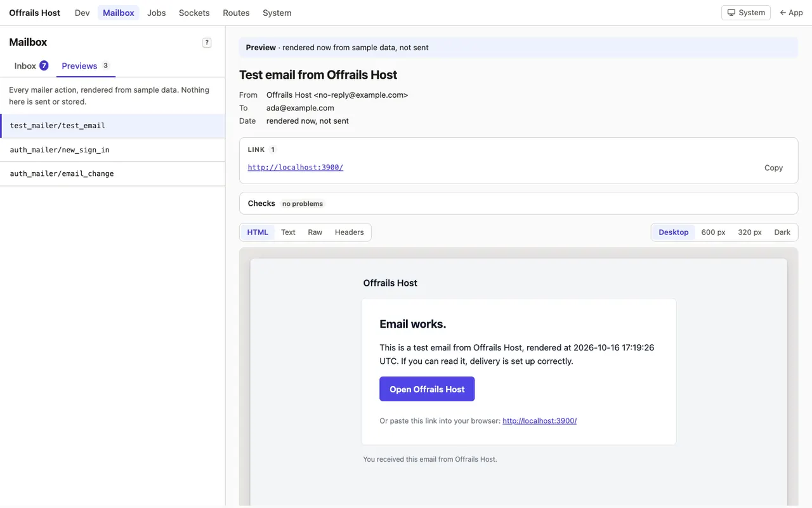Open the Routes nav item
This screenshot has width=812, height=508.
[x=236, y=13]
